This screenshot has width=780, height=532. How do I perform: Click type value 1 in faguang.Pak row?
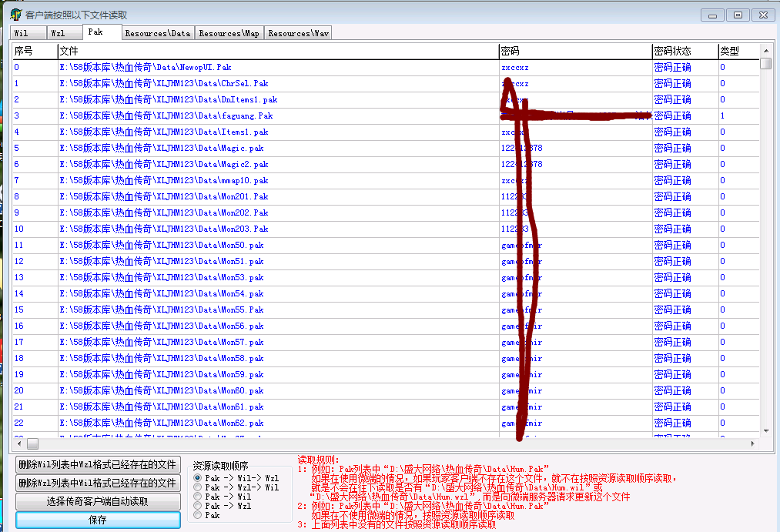pos(722,115)
